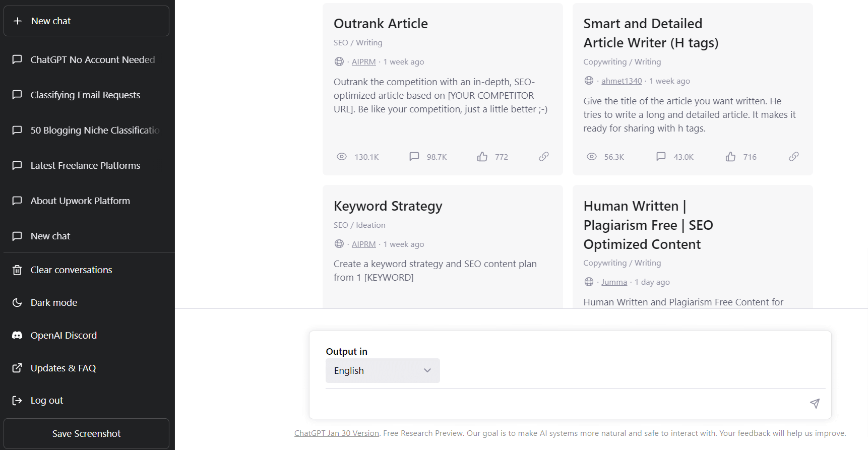Click the Outrank Article description text
Screen dimensions: 868x450
pos(441,95)
